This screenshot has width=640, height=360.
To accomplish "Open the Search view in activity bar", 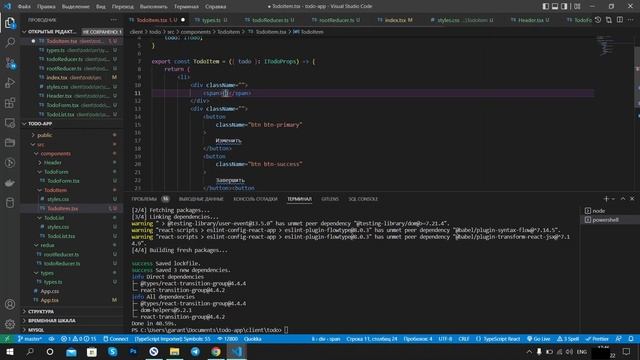I will [10, 42].
